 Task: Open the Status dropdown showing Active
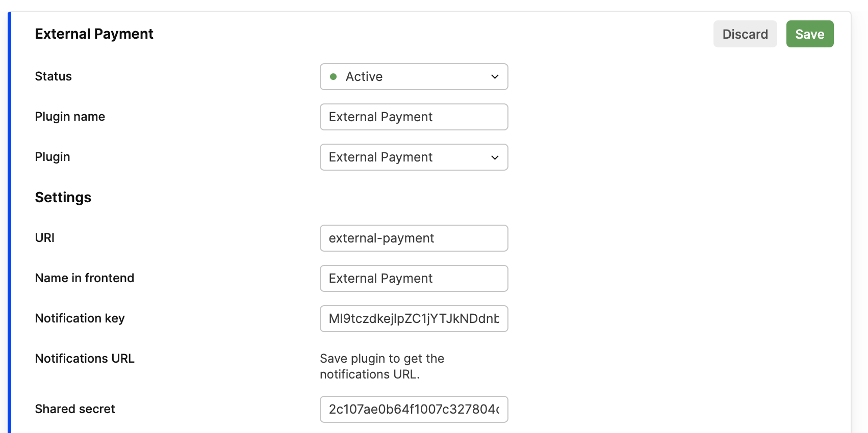tap(413, 77)
